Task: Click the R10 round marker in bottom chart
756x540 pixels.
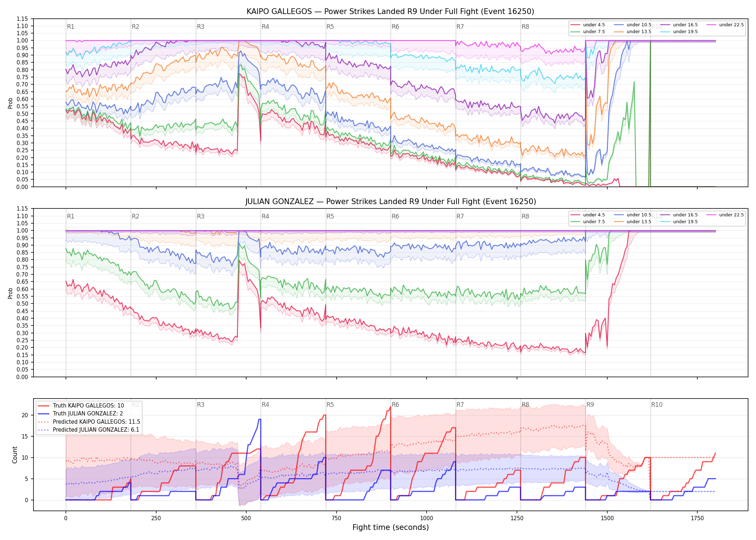Action: 657,405
